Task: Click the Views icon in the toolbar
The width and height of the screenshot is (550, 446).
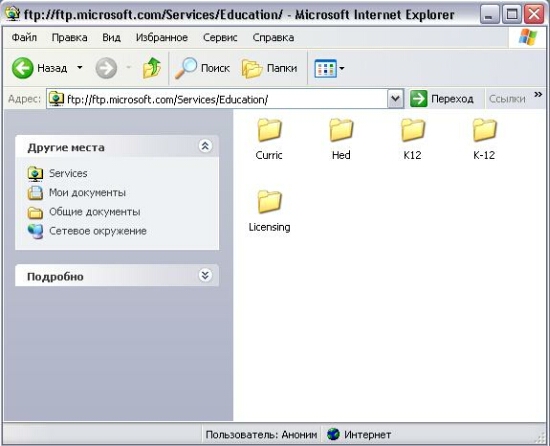Action: [325, 68]
